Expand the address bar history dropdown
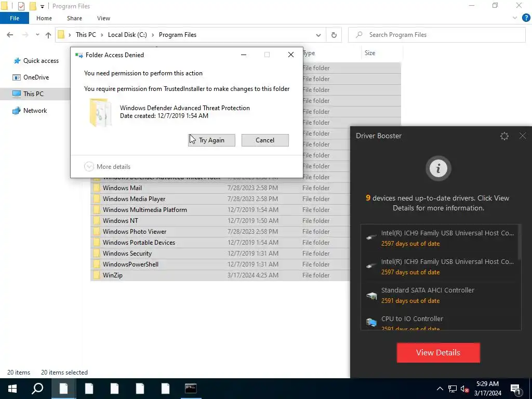532x399 pixels. click(x=318, y=35)
